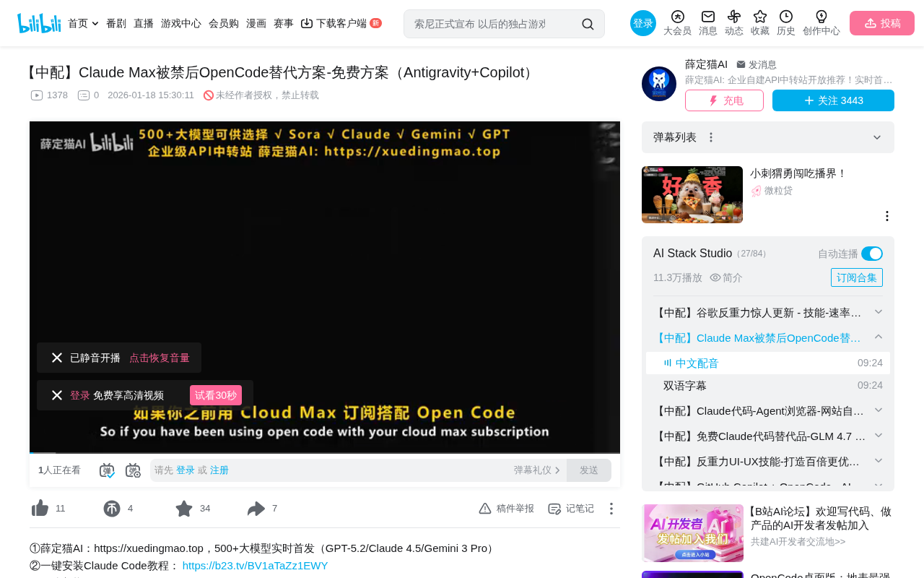This screenshot has height=578, width=924.
Task: Expand 免费Claude代码替代品-GLM 4.7 item
Action: coord(879,435)
